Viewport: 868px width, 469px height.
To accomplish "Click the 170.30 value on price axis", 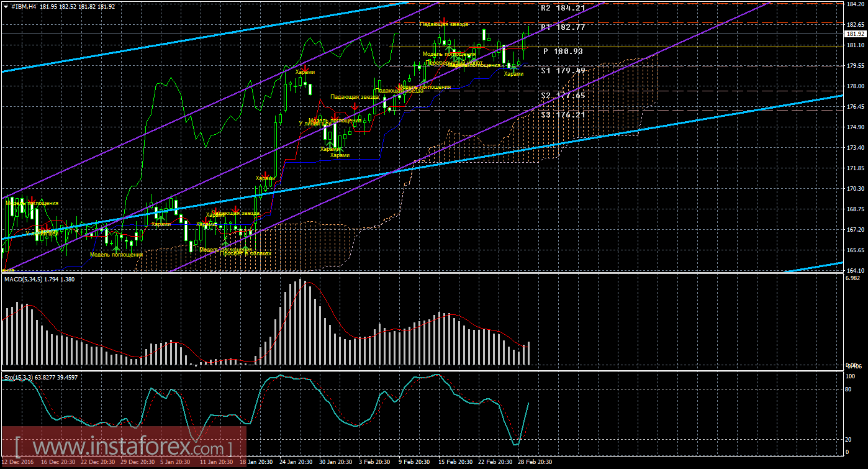I will pyautogui.click(x=856, y=188).
